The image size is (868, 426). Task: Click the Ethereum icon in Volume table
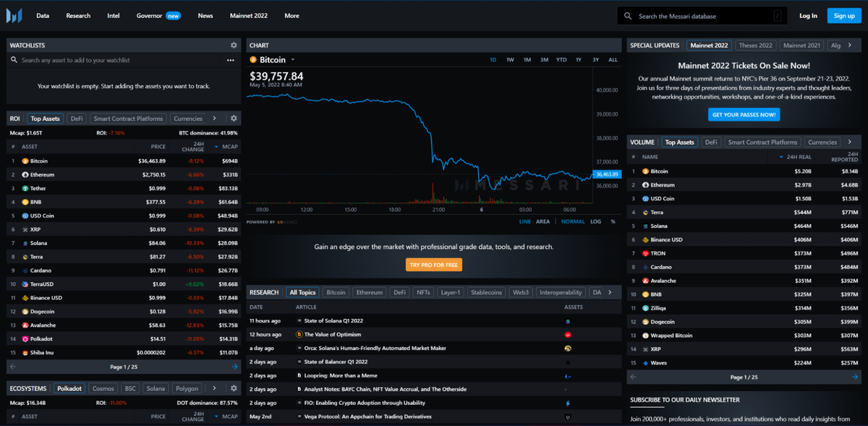(x=645, y=185)
